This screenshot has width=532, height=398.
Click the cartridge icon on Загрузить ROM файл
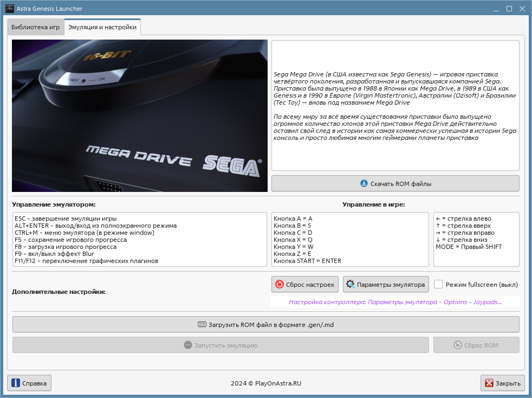(x=202, y=325)
